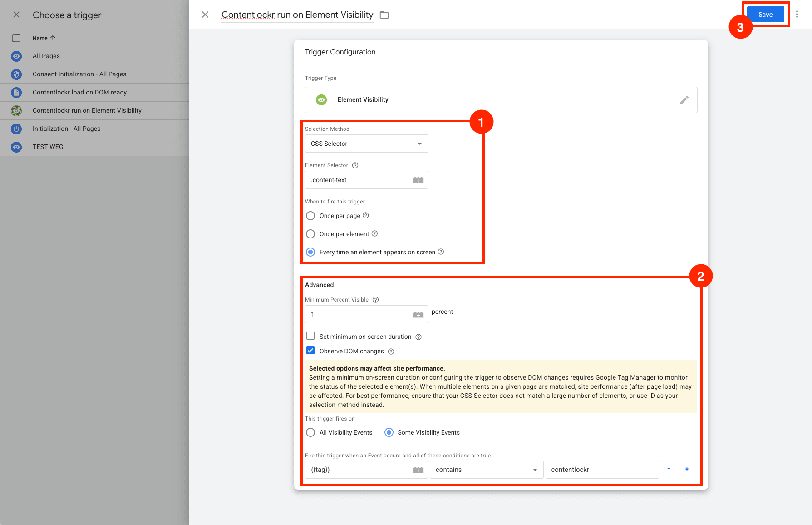
Task: Click the pencil icon to edit trigger type
Action: point(684,100)
